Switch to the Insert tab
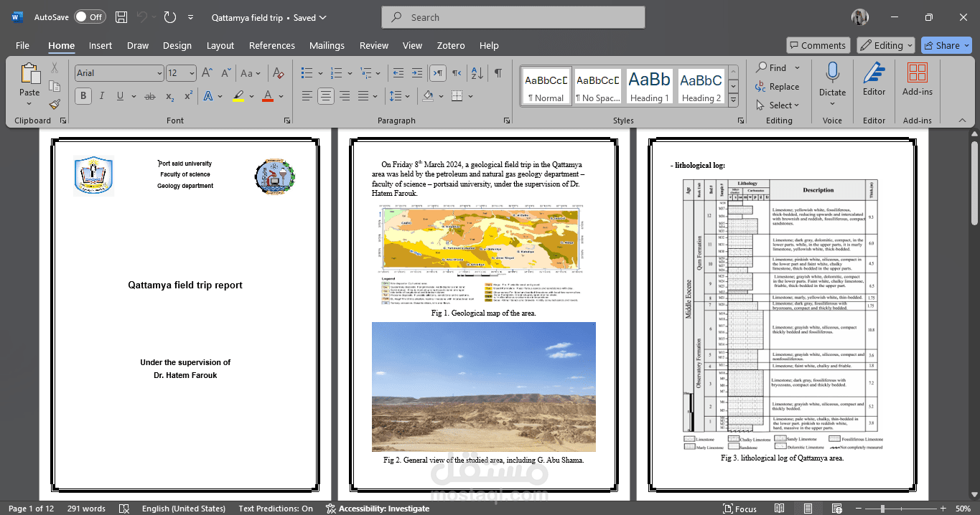The image size is (980, 515). tap(101, 45)
